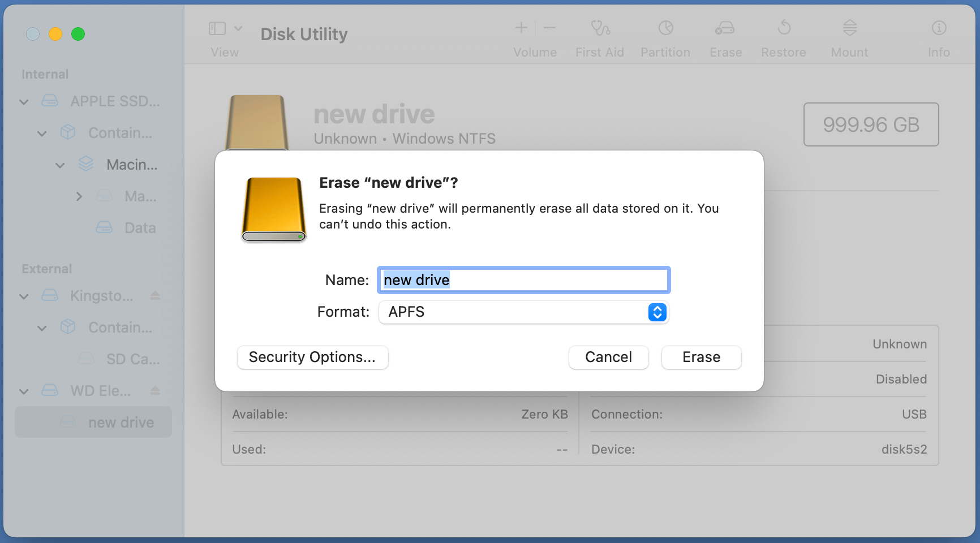Open the Partition tool
This screenshot has width=980, height=543.
point(665,34)
